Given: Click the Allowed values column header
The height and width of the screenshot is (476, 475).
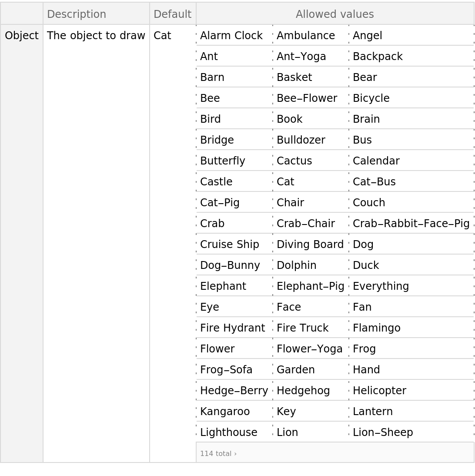Looking at the screenshot, I should [335, 14].
